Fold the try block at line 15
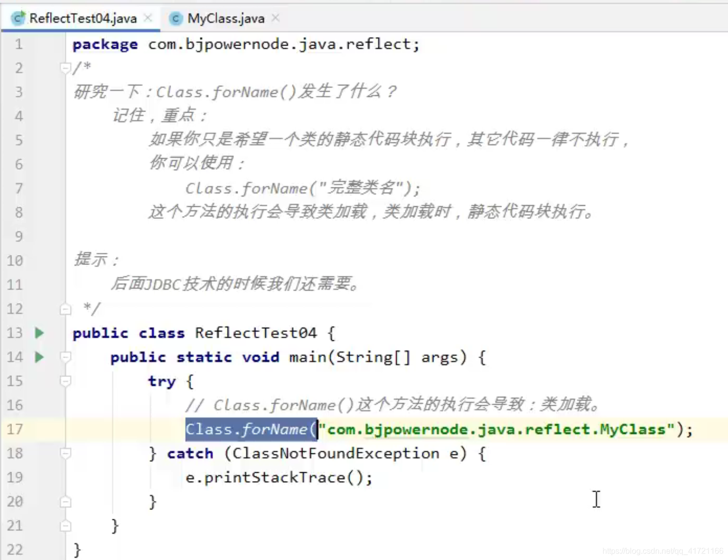This screenshot has width=728, height=560. pyautogui.click(x=65, y=381)
